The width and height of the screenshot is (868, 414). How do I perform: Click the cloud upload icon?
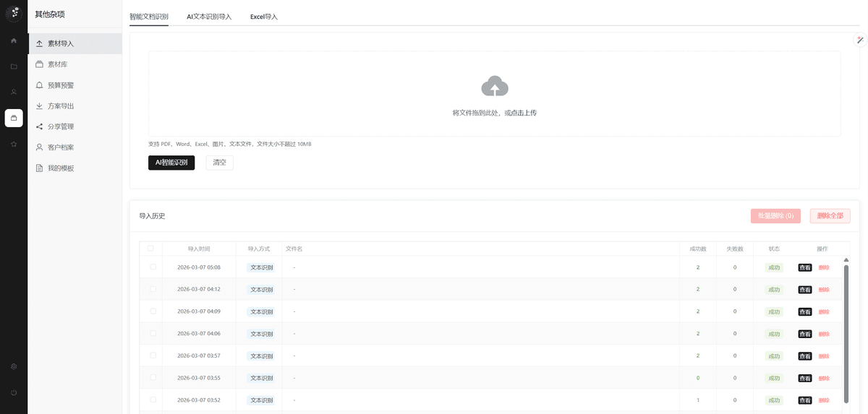point(494,87)
